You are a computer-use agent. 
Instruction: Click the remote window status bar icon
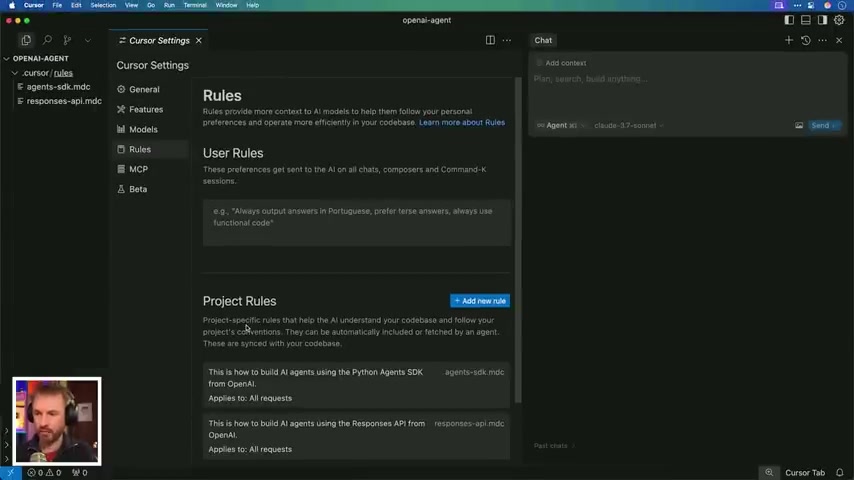click(10, 472)
